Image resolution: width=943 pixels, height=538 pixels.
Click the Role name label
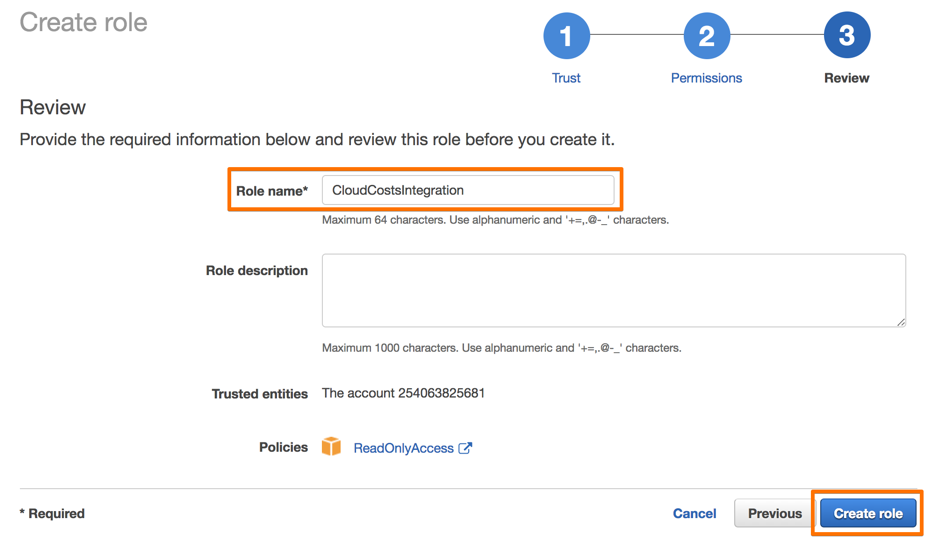[x=271, y=191]
